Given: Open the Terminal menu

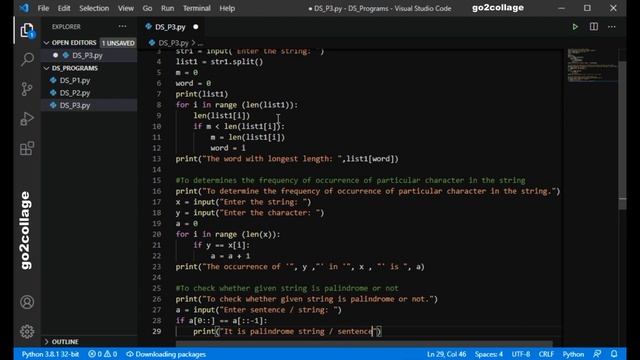Looking at the screenshot, I should click(196, 8).
